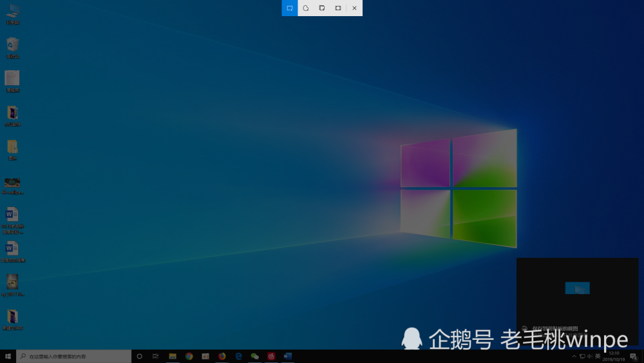
Task: Open the snip thumbnail in the notification
Action: pyautogui.click(x=578, y=288)
